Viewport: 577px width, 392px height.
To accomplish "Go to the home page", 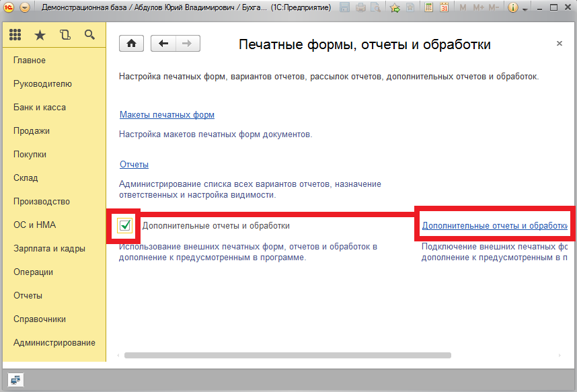I will [x=131, y=44].
